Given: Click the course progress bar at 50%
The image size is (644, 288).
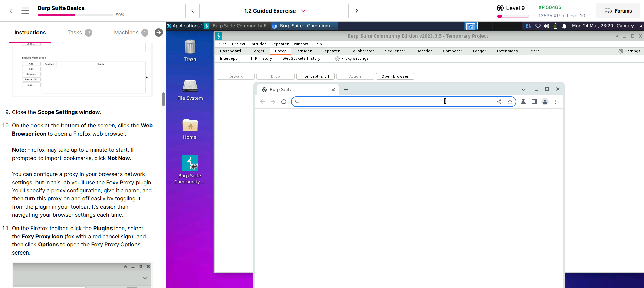Looking at the screenshot, I should coord(75,15).
